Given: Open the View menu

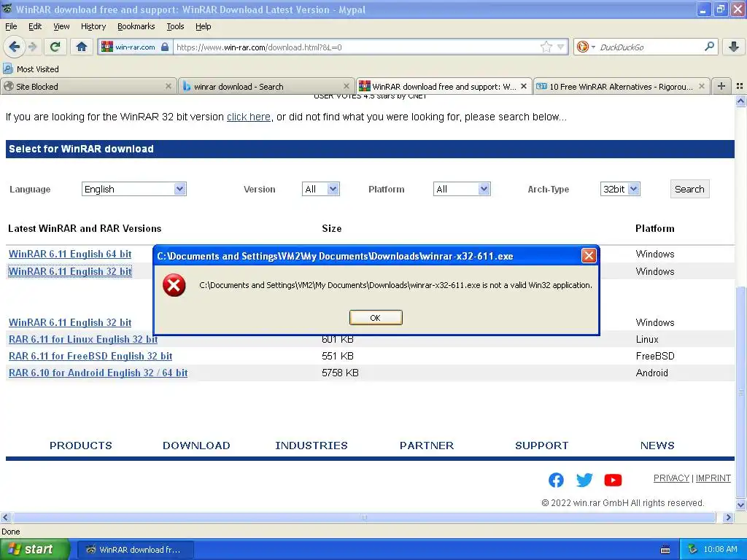Looking at the screenshot, I should (x=61, y=26).
